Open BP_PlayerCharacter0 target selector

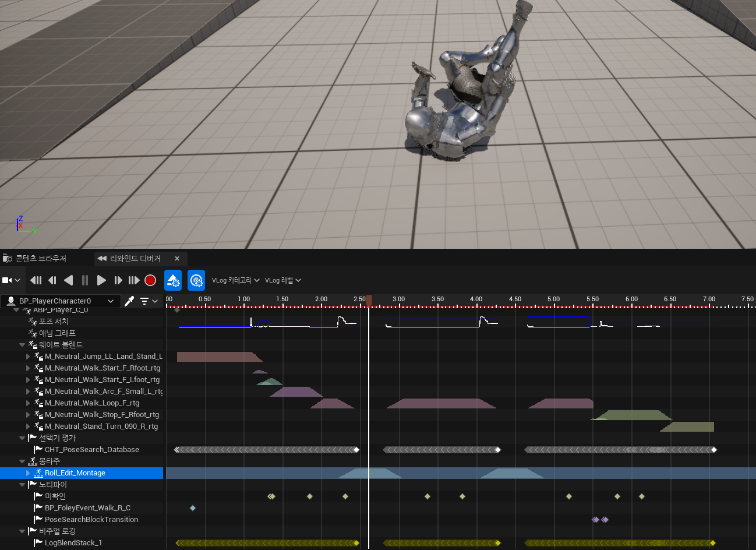61,301
